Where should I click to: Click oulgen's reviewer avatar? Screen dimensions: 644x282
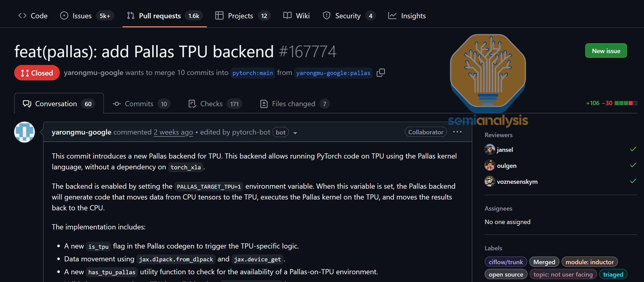(x=489, y=165)
